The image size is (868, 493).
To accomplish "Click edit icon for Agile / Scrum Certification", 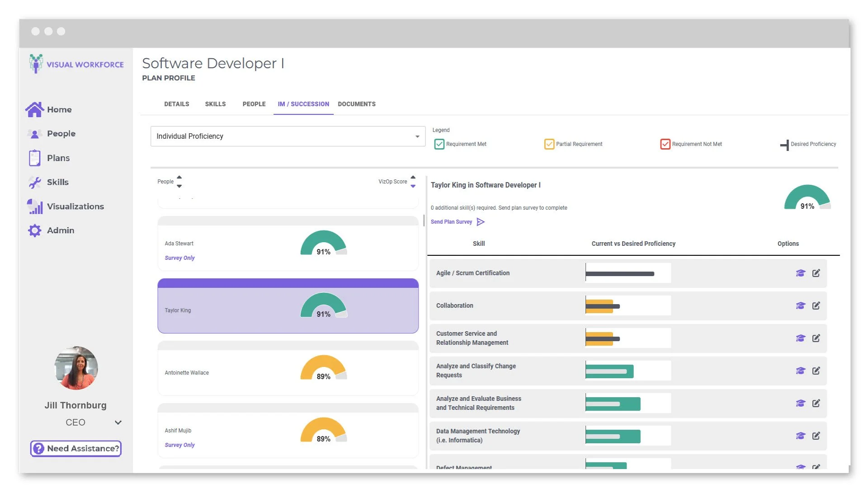I will [816, 273].
